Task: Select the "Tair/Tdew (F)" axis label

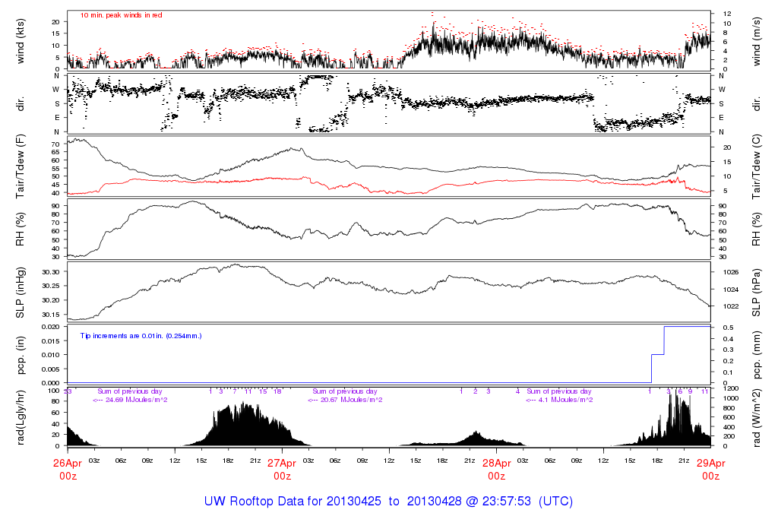Action: pyautogui.click(x=21, y=165)
